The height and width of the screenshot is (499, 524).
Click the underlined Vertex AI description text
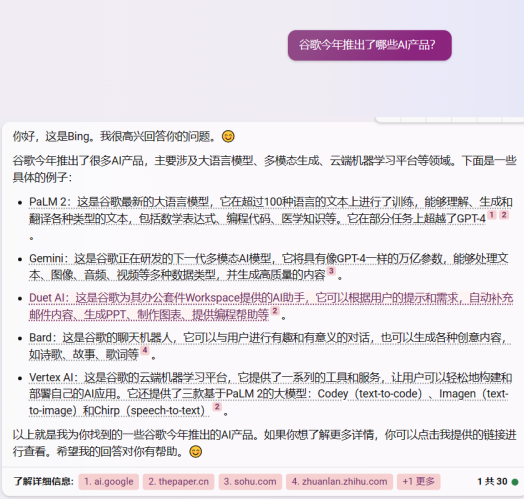point(270,394)
